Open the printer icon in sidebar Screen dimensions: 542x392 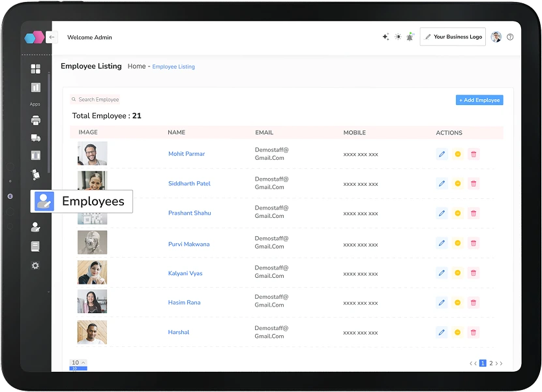(35, 119)
